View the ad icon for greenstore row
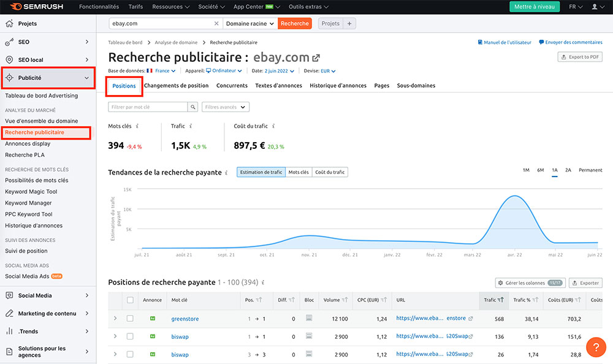 point(153,319)
